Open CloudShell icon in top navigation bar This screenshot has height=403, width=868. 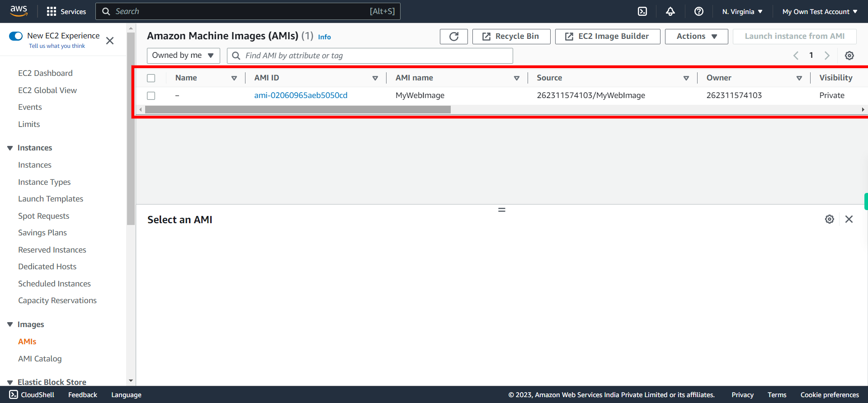(x=642, y=11)
